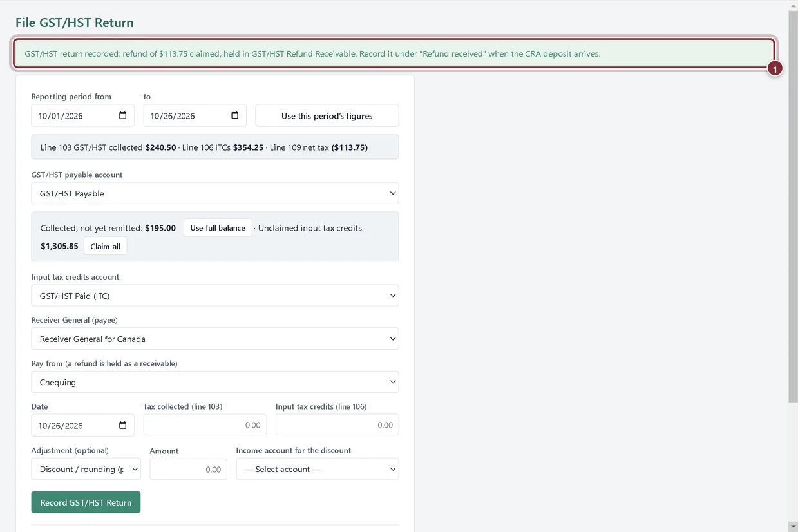Click Line 106 ITCs $354.25 text
Viewport: 798px width, 532px height.
[223, 147]
